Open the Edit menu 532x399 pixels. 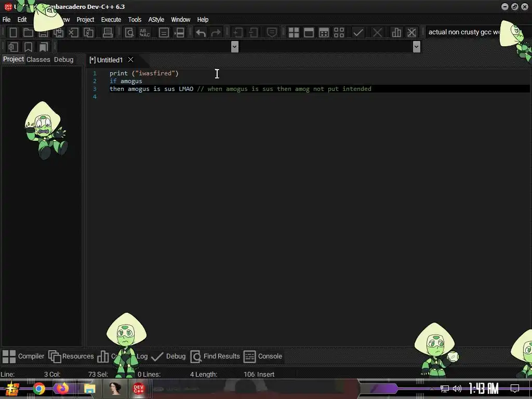tap(22, 19)
